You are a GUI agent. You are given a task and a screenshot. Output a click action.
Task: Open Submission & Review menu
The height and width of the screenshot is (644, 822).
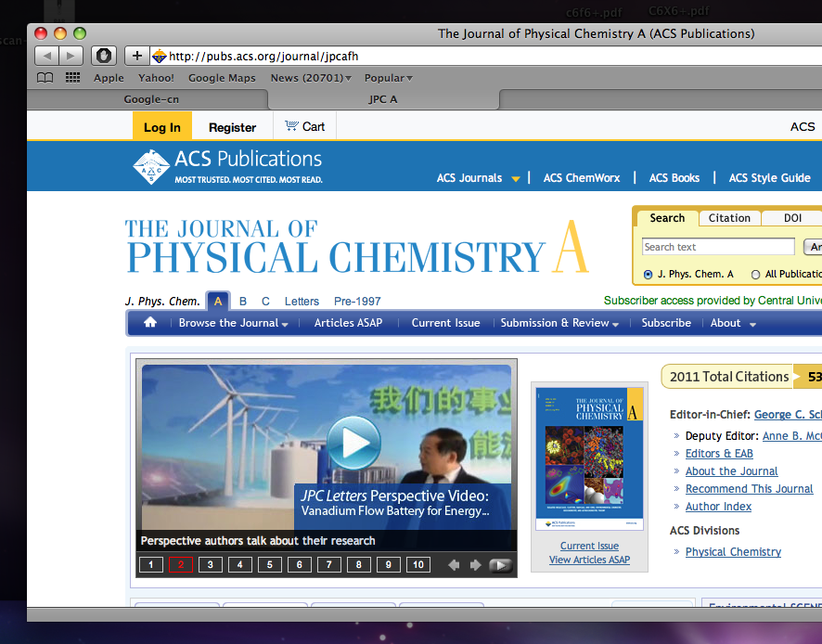559,323
